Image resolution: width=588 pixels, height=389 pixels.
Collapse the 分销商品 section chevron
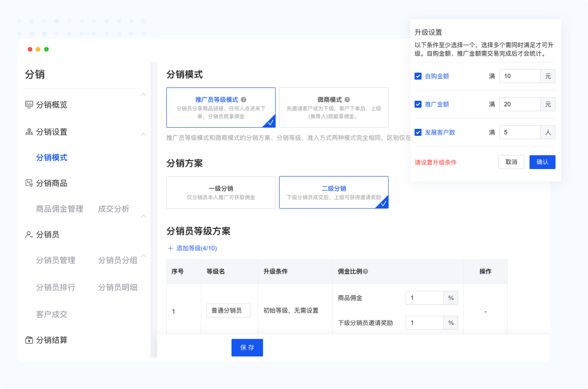coord(143,216)
